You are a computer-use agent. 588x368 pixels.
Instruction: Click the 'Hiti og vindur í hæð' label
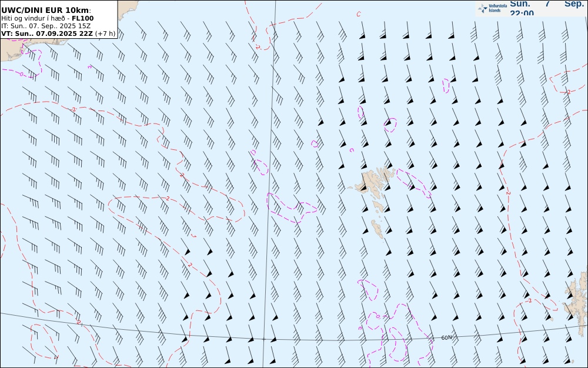coord(34,18)
